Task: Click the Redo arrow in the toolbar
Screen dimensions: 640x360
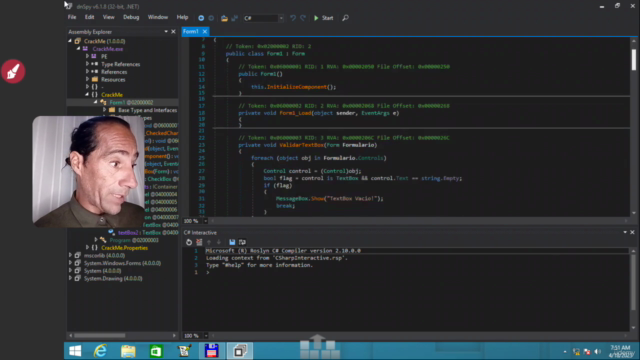Action: [303, 18]
